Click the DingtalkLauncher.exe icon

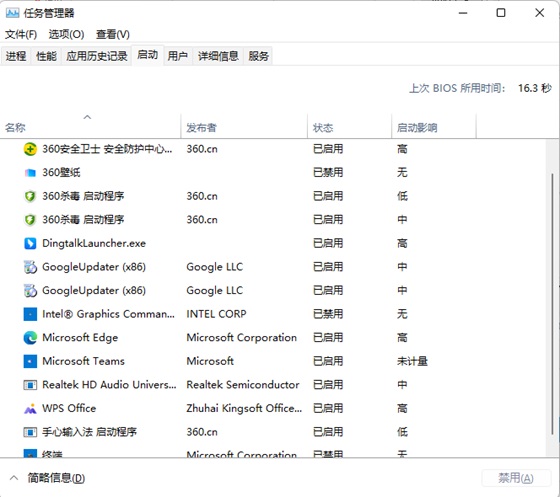[x=30, y=244]
